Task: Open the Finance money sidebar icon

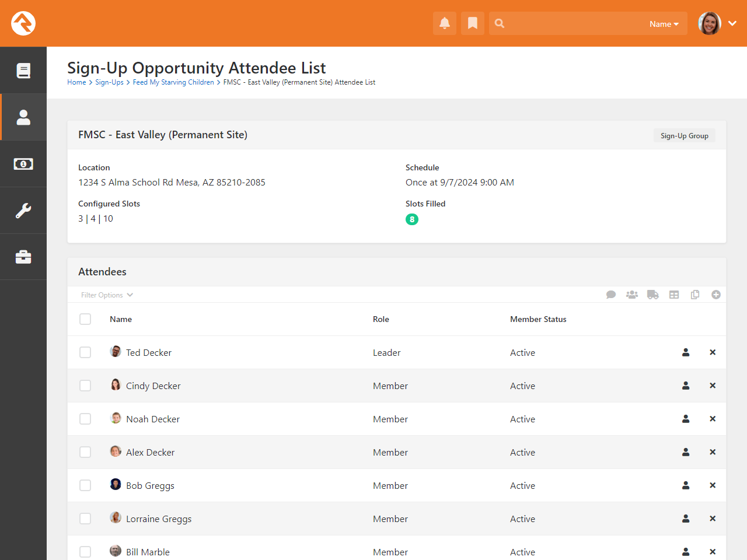Action: [x=23, y=164]
